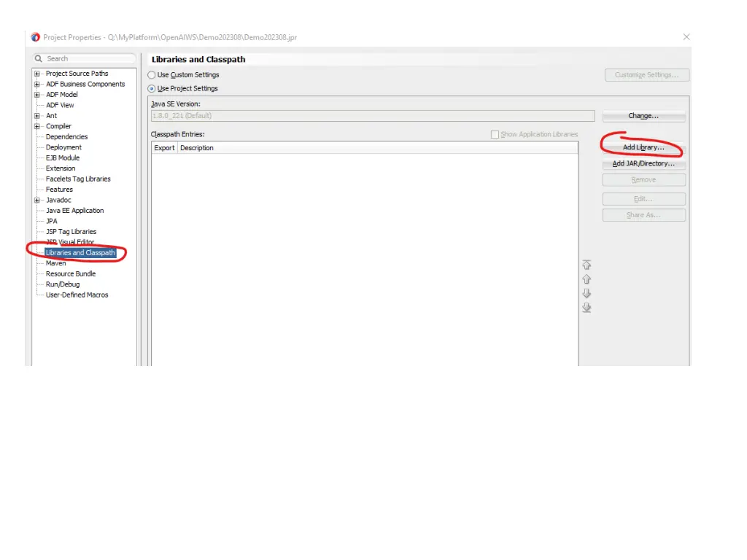Click the move-to-top arrow icon
The image size is (747, 560).
coord(587,265)
